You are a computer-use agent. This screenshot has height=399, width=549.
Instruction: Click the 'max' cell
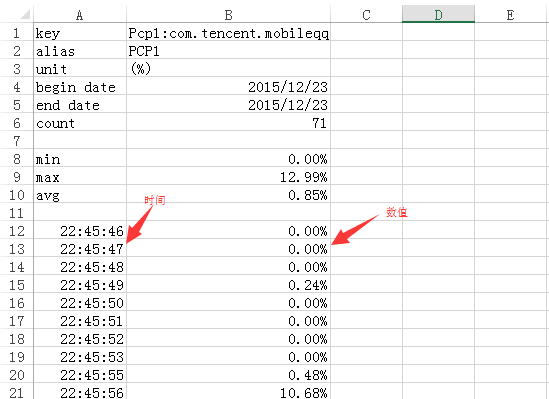(x=80, y=177)
